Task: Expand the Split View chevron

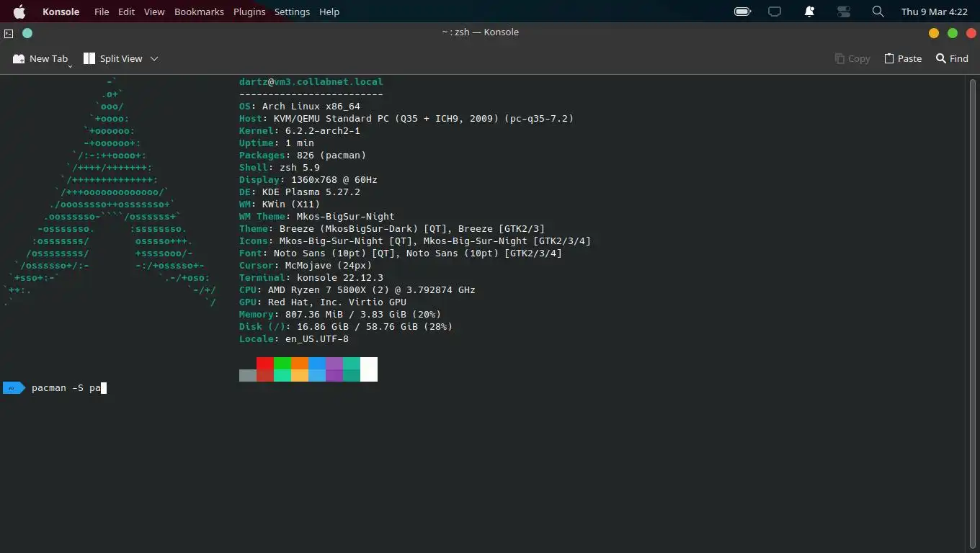Action: coord(154,58)
